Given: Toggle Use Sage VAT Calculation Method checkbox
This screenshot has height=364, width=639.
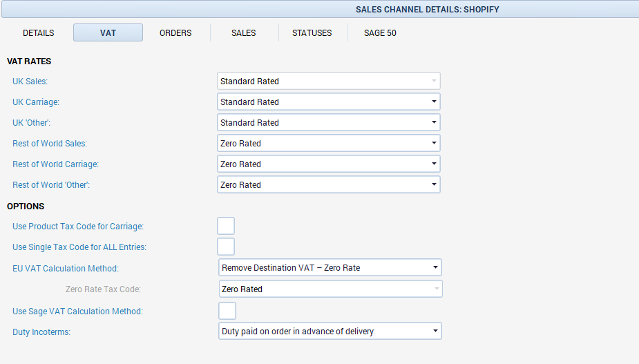Looking at the screenshot, I should click(x=227, y=311).
